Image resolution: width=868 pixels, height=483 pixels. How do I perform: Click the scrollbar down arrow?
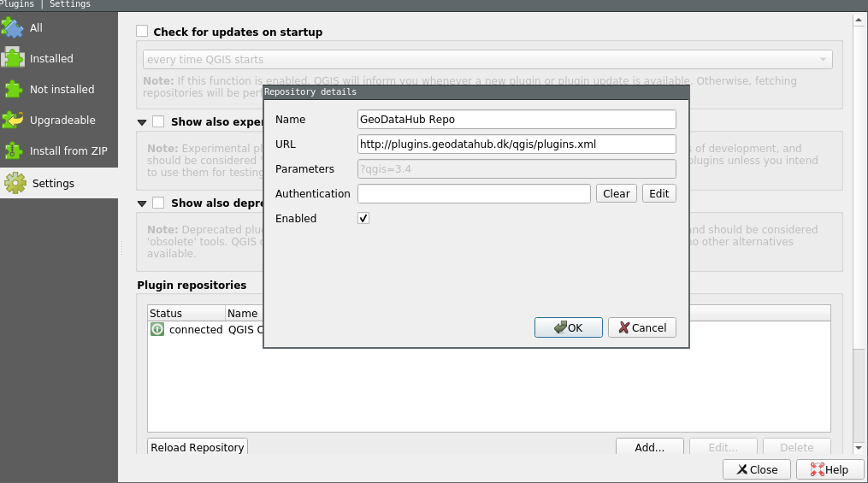tap(859, 448)
